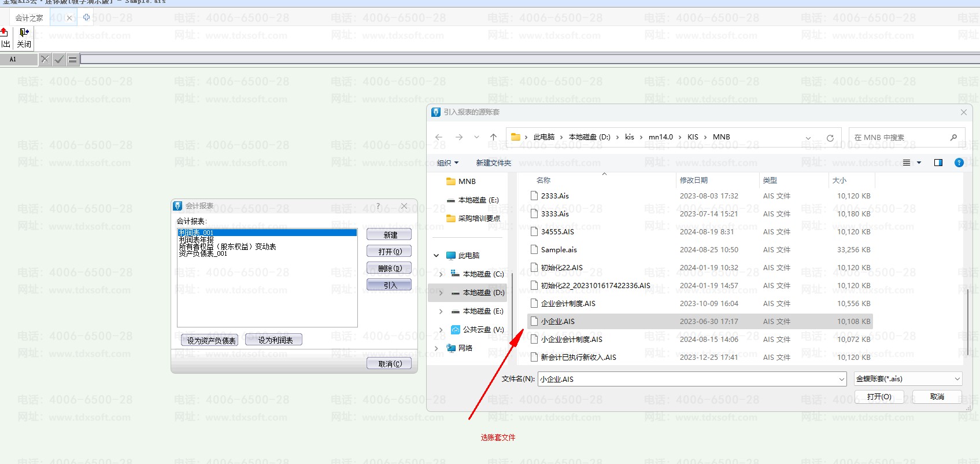
Task: Open new tab with plus icon
Action: [x=86, y=17]
